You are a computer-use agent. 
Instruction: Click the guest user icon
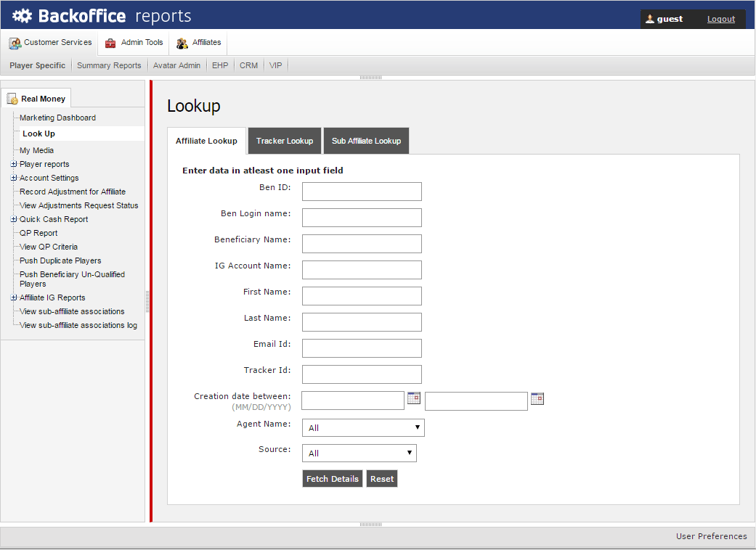tap(650, 19)
